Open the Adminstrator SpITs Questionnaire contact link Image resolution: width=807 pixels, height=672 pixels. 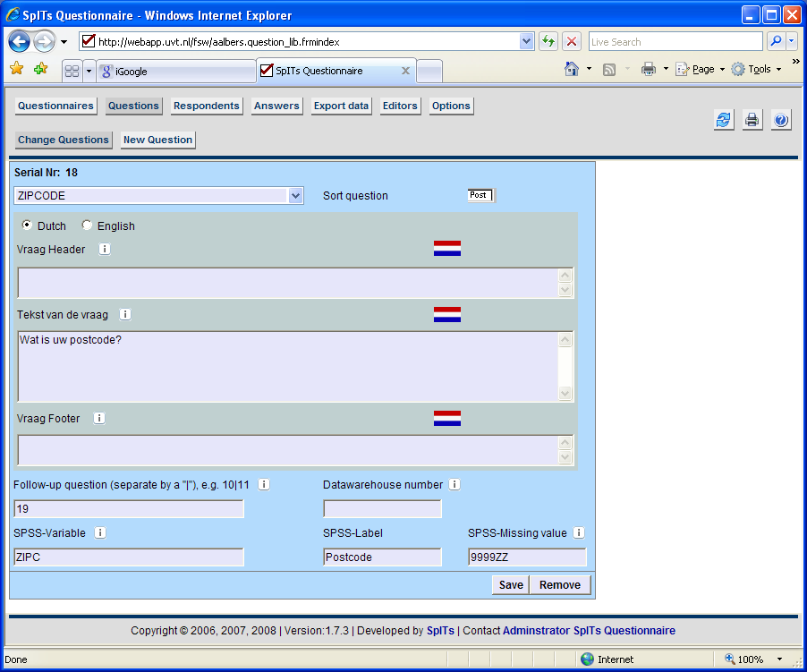[x=589, y=630]
